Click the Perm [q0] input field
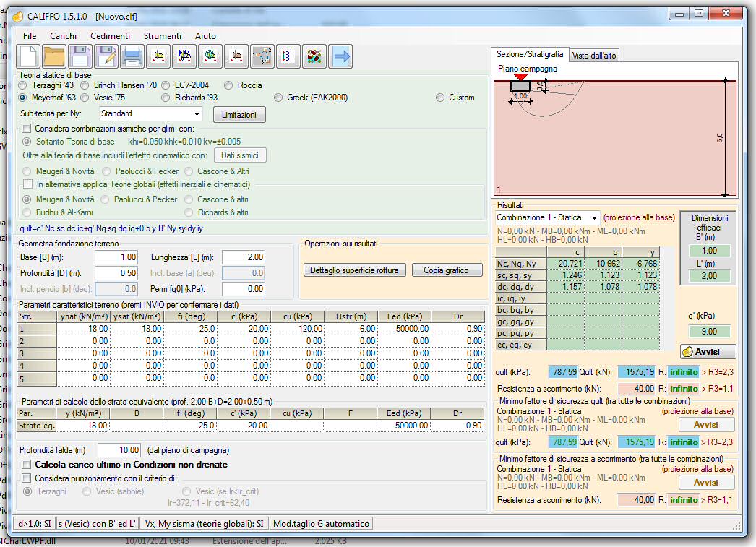Viewport: 756px width, 547px height. click(244, 289)
